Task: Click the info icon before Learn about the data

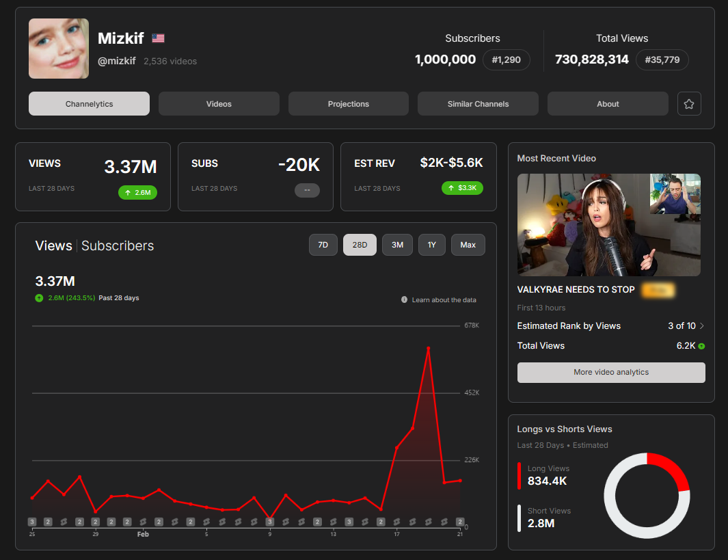Action: click(404, 299)
